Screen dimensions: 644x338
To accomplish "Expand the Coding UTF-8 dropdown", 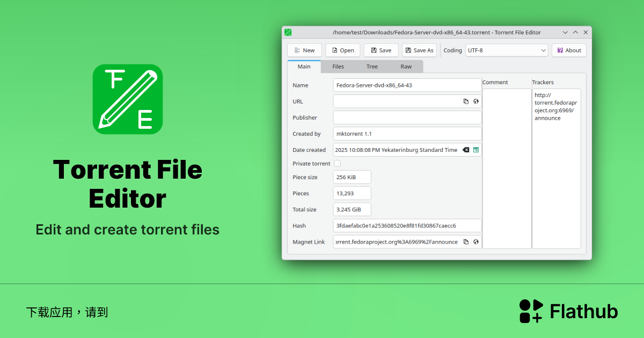I will tap(506, 50).
